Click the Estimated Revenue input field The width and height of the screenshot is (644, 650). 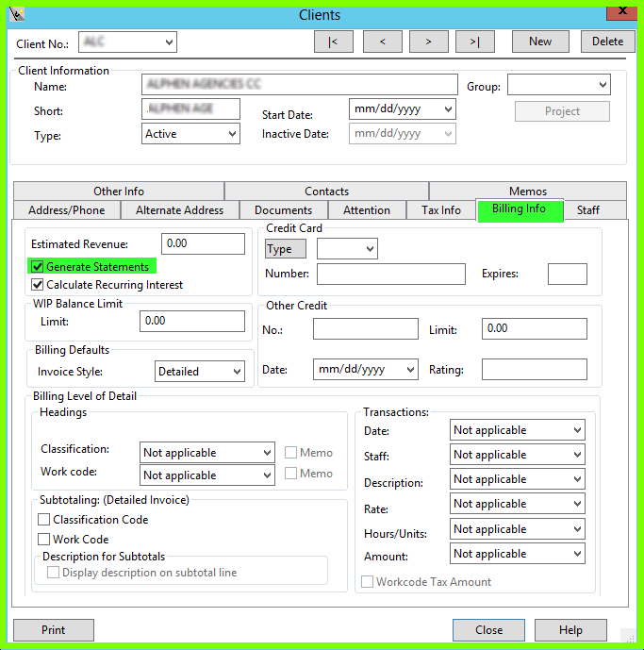(x=203, y=243)
